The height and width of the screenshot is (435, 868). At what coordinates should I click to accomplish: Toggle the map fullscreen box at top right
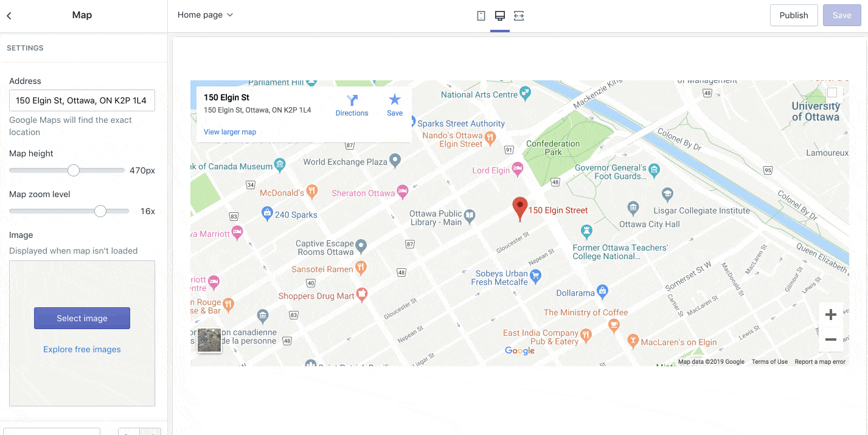point(832,92)
